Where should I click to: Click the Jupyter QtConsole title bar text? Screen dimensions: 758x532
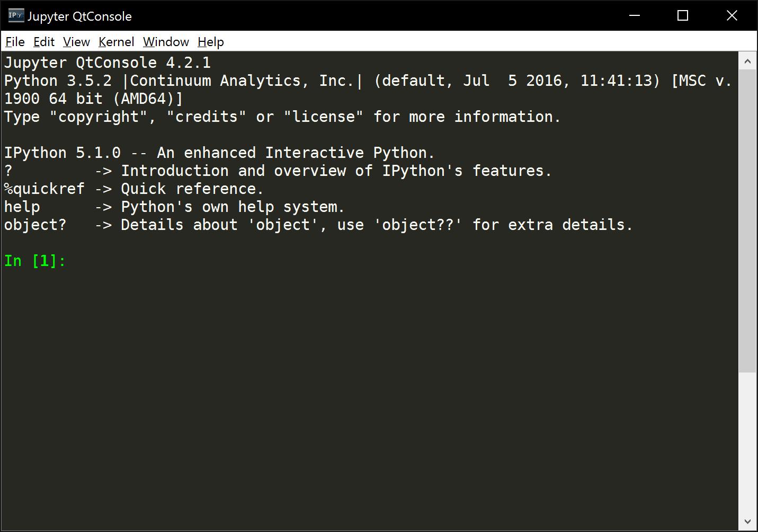pos(79,16)
